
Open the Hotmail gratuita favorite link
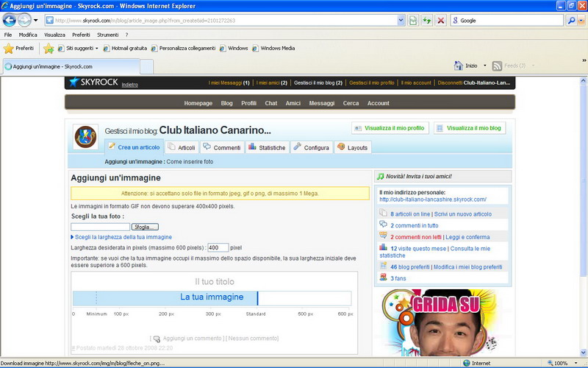click(x=125, y=48)
